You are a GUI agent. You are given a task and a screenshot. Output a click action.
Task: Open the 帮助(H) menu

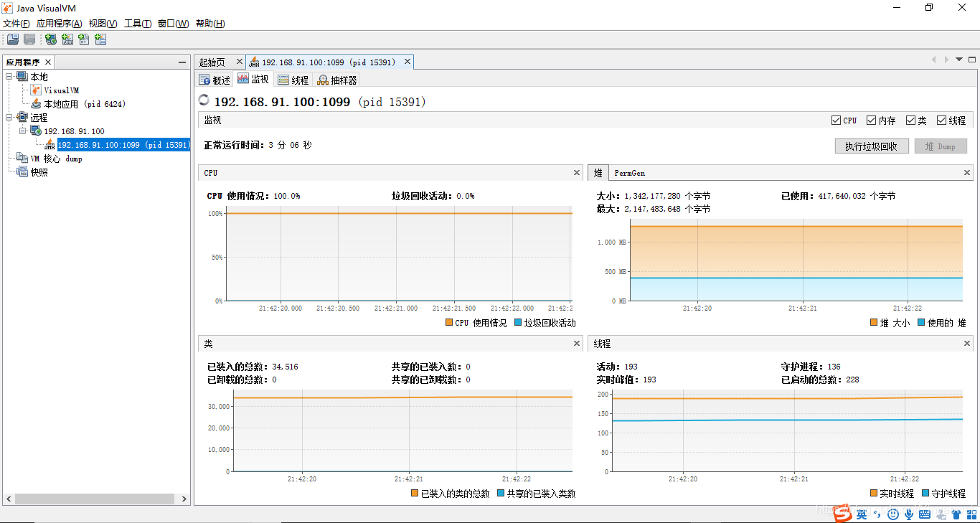pos(210,24)
